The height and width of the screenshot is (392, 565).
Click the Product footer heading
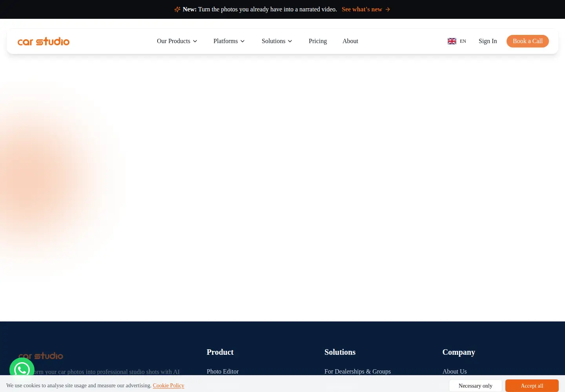(x=220, y=352)
